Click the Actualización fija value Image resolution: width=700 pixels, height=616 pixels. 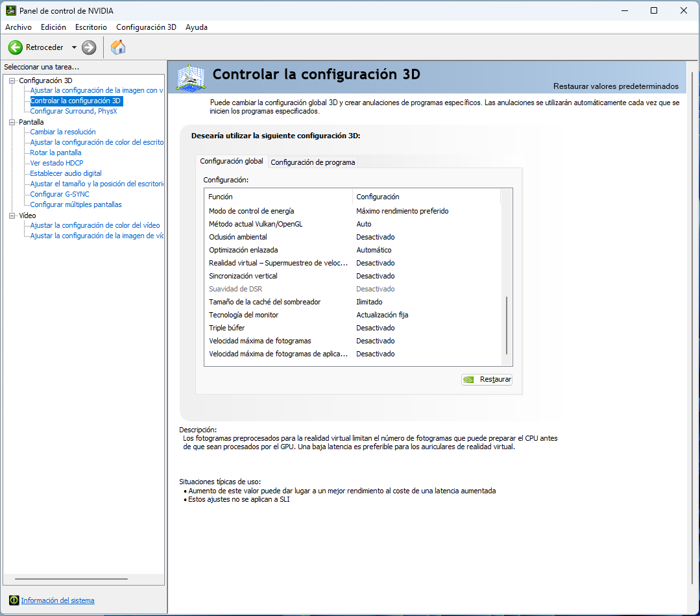tap(382, 315)
